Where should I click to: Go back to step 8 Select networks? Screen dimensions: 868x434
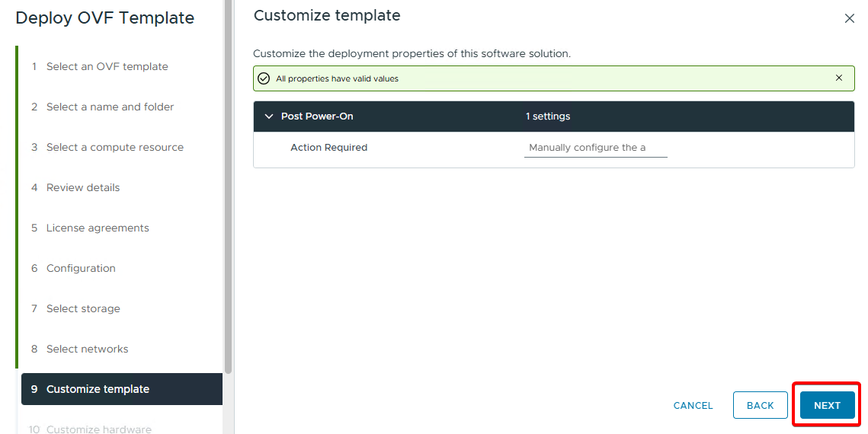point(87,349)
